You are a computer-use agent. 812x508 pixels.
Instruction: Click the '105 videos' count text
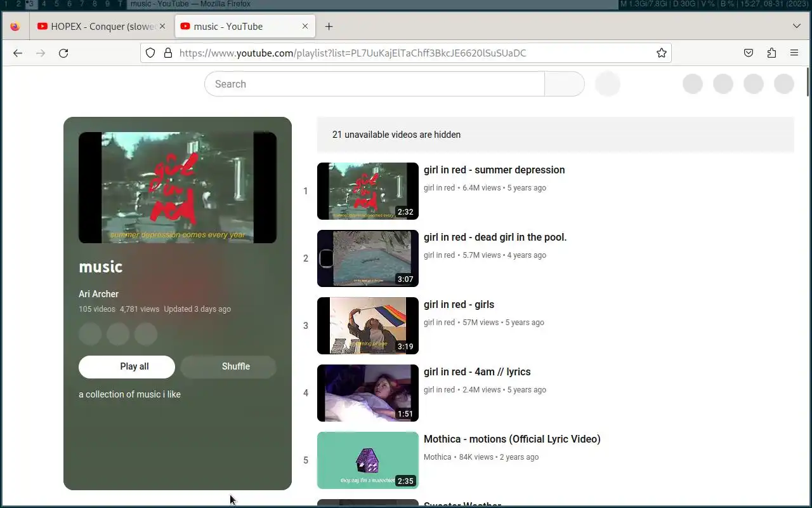tap(97, 309)
